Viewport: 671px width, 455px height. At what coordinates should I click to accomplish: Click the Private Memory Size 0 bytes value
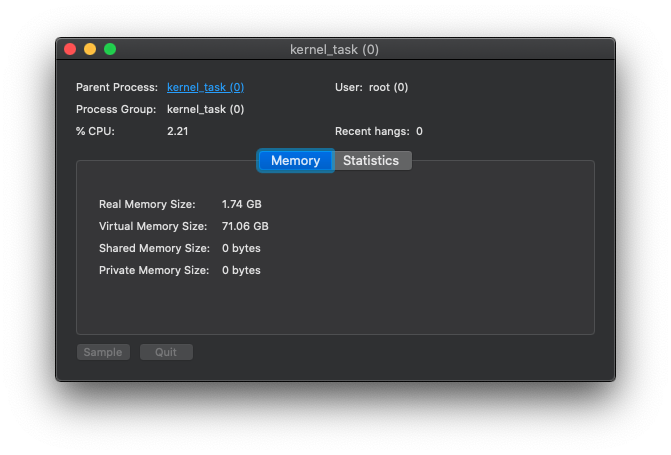point(241,270)
